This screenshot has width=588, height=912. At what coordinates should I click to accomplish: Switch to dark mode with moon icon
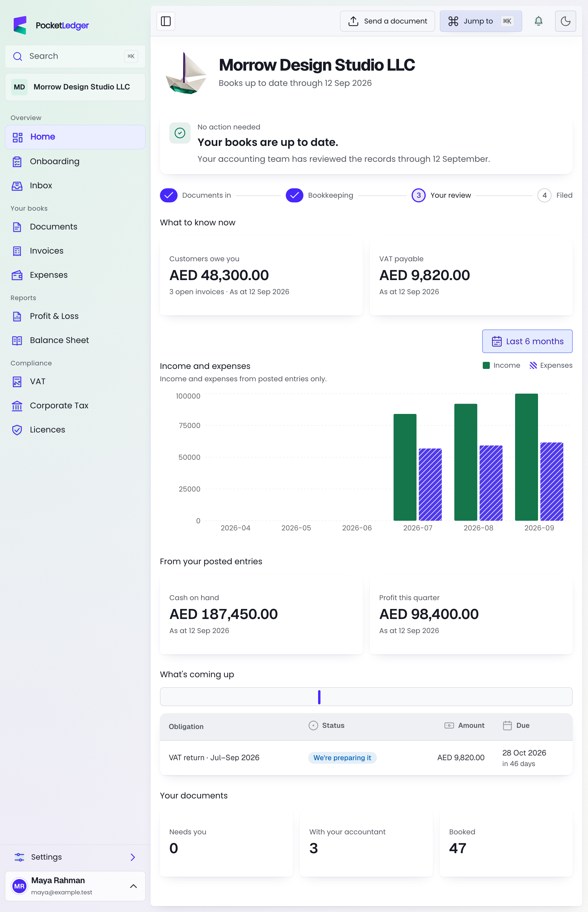pos(565,21)
